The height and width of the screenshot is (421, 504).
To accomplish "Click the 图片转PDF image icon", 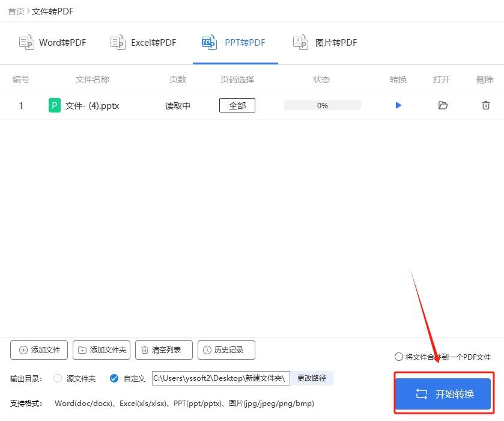I will [x=300, y=42].
